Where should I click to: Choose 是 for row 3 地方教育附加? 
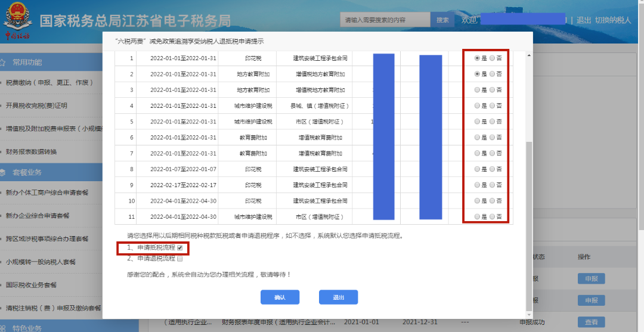point(477,90)
